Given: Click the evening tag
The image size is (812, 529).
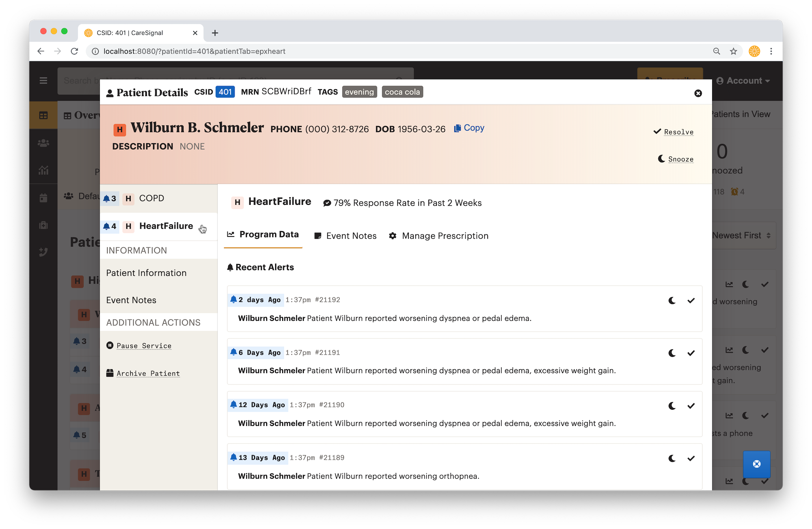Looking at the screenshot, I should click(359, 92).
